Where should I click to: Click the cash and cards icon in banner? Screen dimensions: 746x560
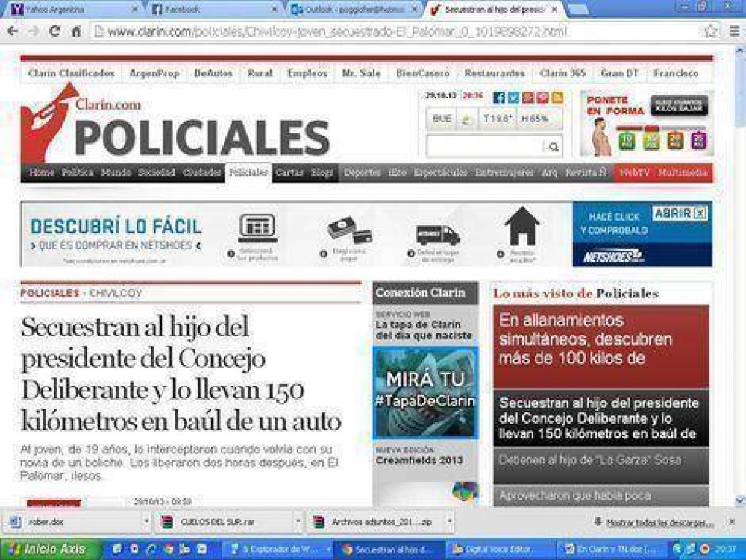click(349, 231)
